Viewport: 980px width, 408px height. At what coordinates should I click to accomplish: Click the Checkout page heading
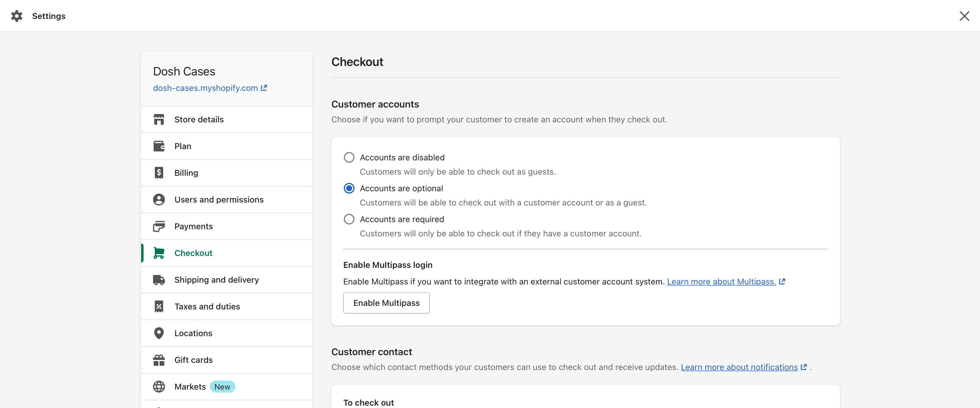point(357,61)
